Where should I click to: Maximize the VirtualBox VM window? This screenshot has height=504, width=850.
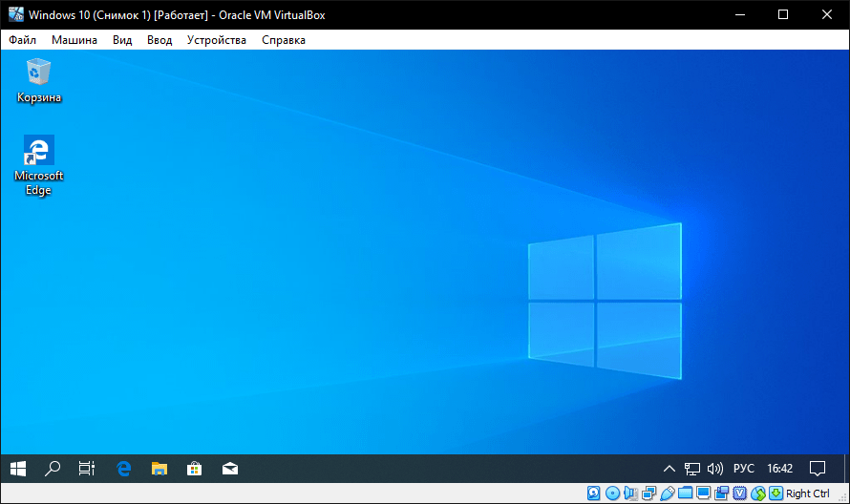pyautogui.click(x=783, y=14)
